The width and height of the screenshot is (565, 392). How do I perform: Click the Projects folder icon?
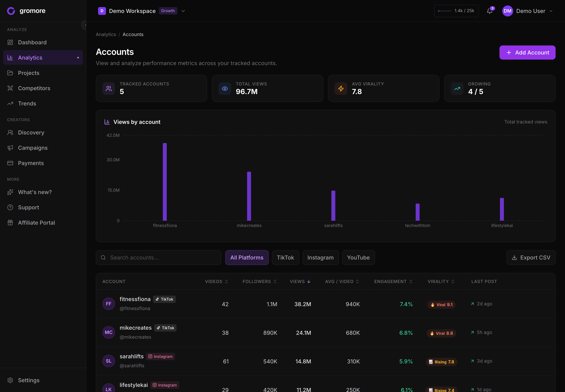click(x=10, y=73)
